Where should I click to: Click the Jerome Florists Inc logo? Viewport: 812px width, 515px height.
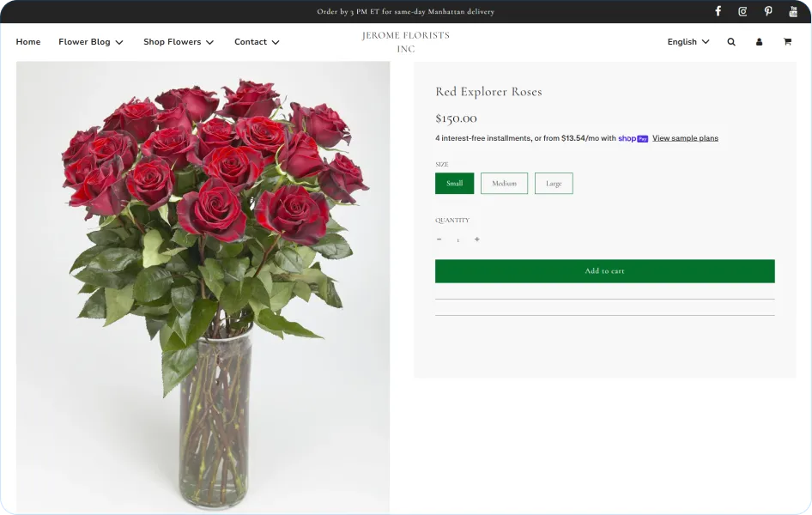(405, 42)
